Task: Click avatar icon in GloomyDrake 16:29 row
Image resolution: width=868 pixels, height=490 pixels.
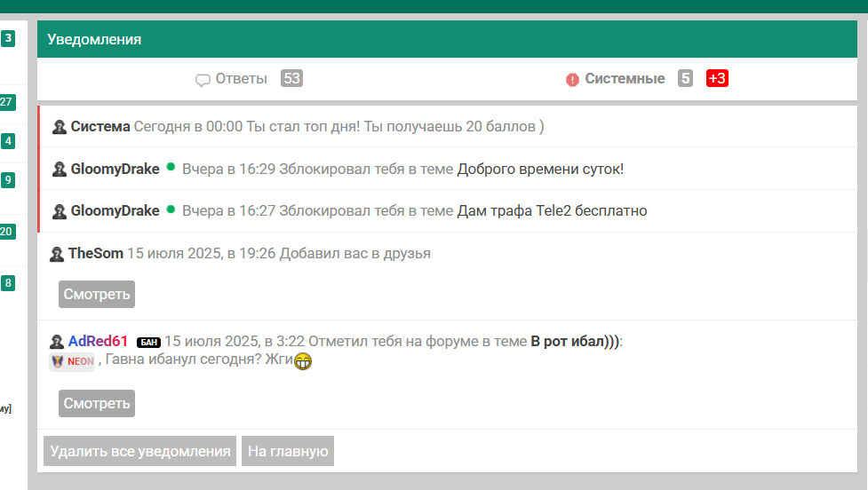Action: tap(60, 170)
